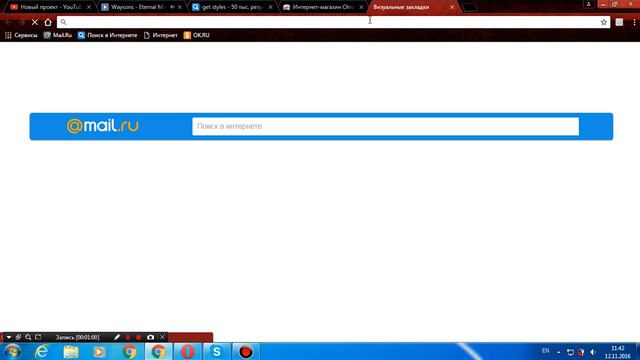Mute audio on the Waysons tab speaker icon
The width and height of the screenshot is (640, 360).
pyautogui.click(x=172, y=7)
